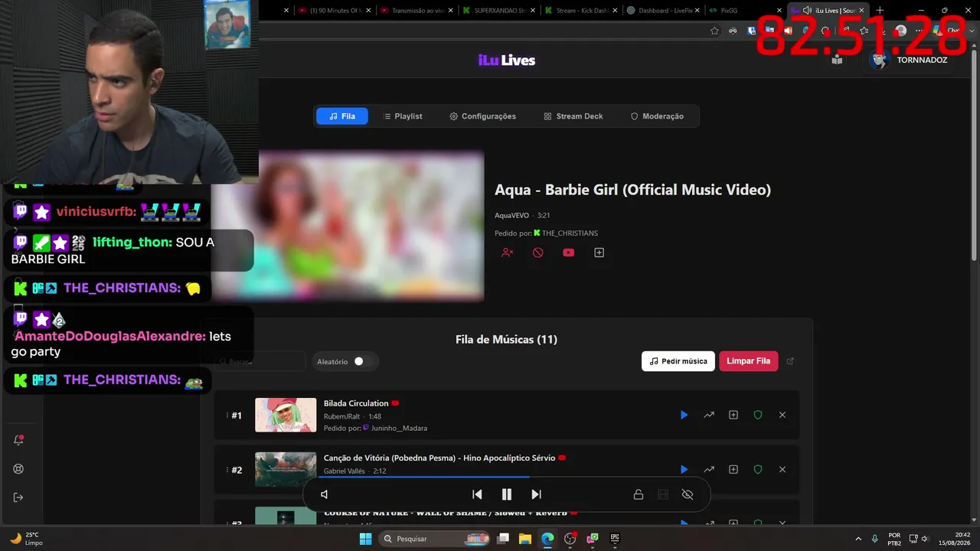Open the Configurações tab
The width and height of the screenshot is (980, 551).
click(x=482, y=116)
